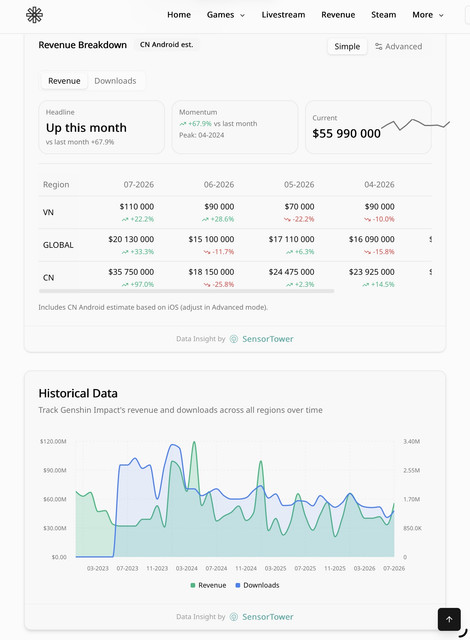
Task: Click CN 06-2026 value $18 150 000
Action: tap(211, 272)
